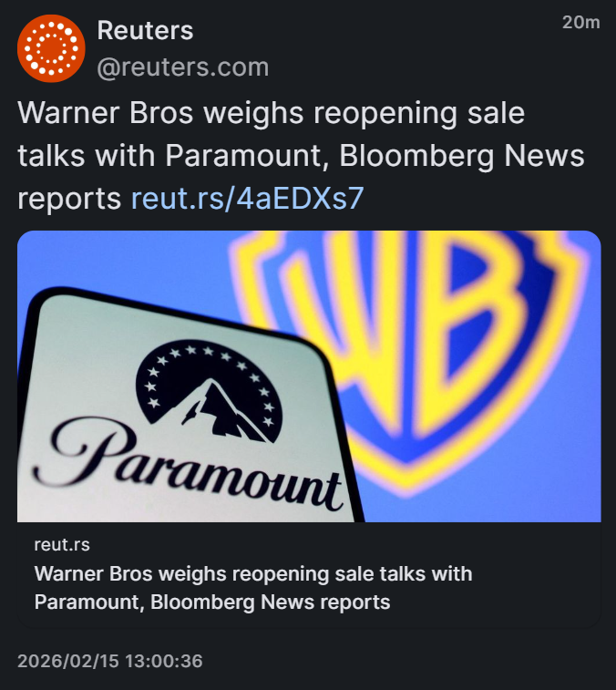The height and width of the screenshot is (690, 616).
Task: Open the 20m post timestamp
Action: point(580,22)
